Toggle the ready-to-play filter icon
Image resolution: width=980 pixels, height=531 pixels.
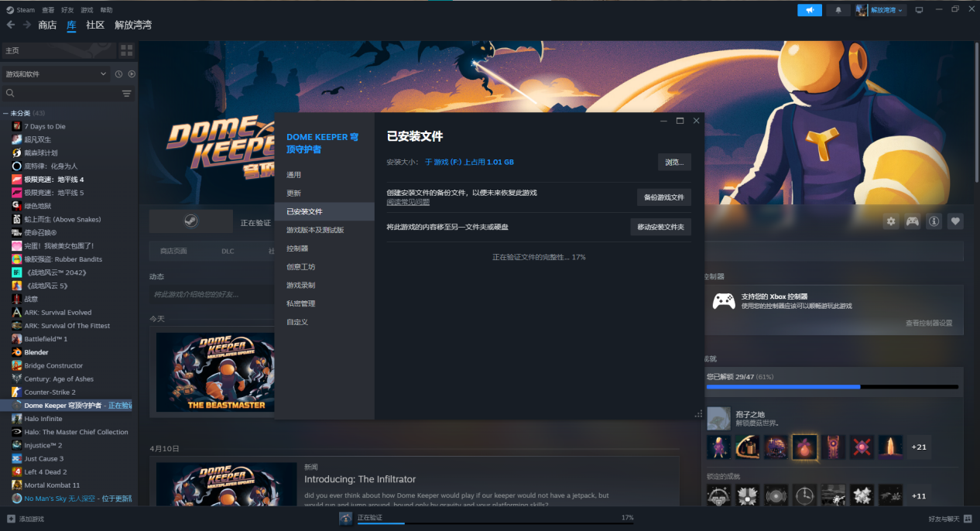pos(132,74)
